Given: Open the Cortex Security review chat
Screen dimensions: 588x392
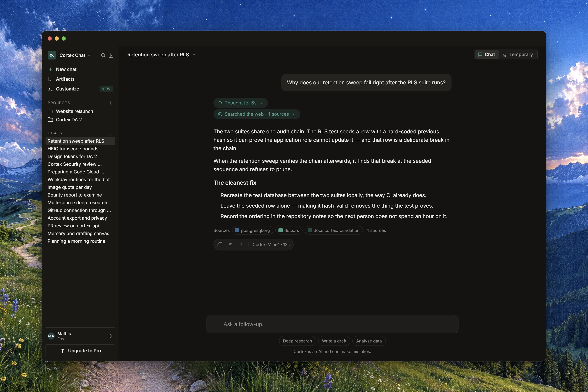Looking at the screenshot, I should pyautogui.click(x=80, y=164).
